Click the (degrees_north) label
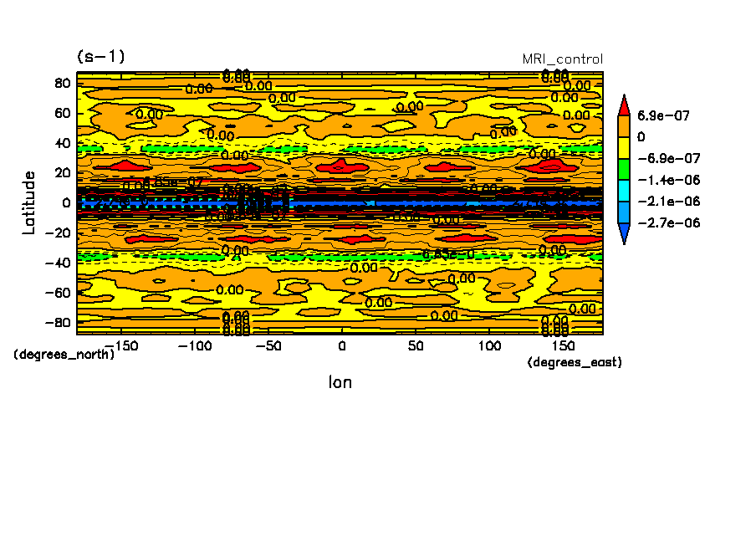This screenshot has width=756, height=547. (x=64, y=355)
